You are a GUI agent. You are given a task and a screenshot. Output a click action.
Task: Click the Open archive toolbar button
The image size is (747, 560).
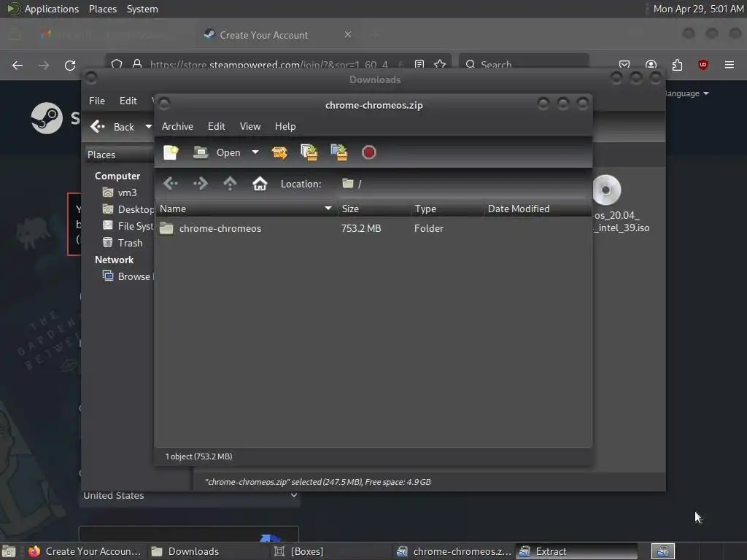(x=217, y=152)
